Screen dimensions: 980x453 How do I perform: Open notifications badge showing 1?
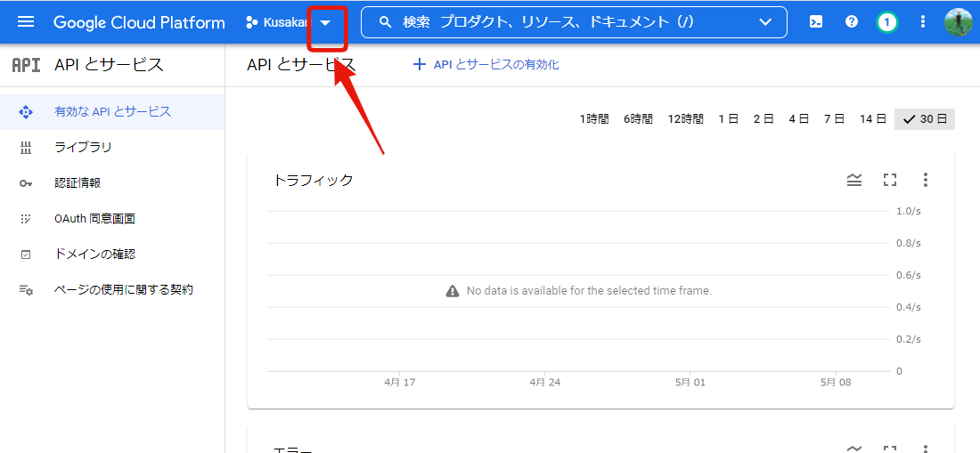pyautogui.click(x=886, y=23)
